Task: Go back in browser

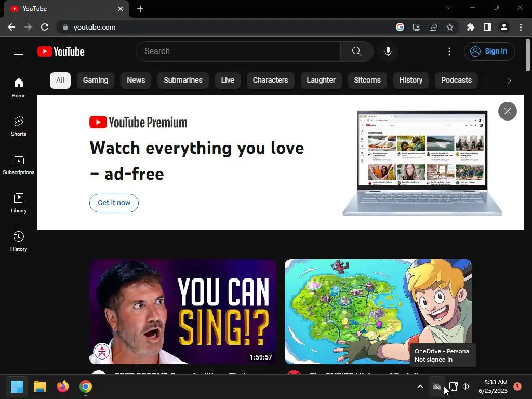Action: pos(11,27)
